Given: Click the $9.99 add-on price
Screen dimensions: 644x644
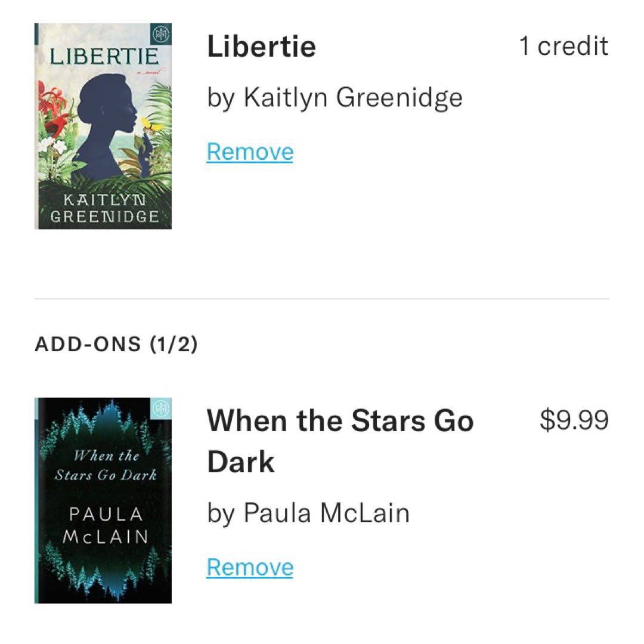Looking at the screenshot, I should point(574,420).
